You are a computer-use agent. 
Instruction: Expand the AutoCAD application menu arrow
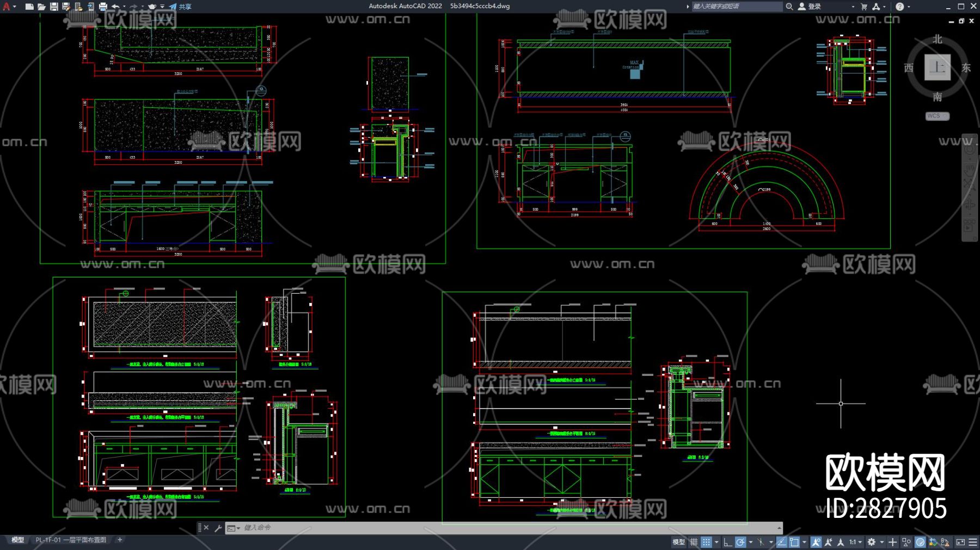[15, 7]
